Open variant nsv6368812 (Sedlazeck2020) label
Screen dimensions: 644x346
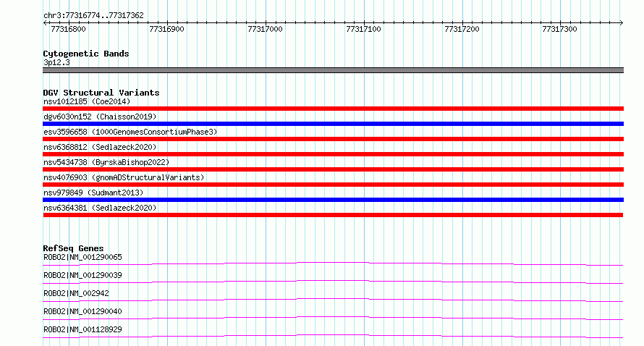(x=100, y=147)
